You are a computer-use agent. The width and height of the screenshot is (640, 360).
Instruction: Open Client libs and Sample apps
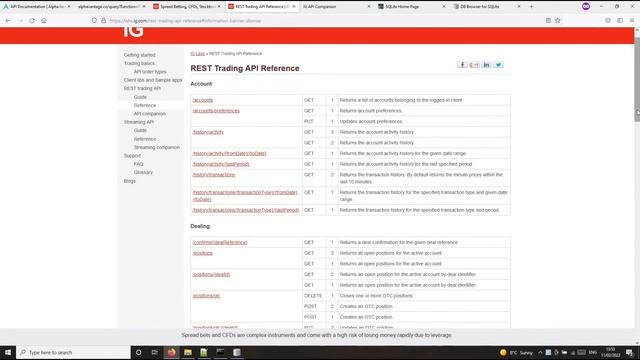click(x=153, y=80)
